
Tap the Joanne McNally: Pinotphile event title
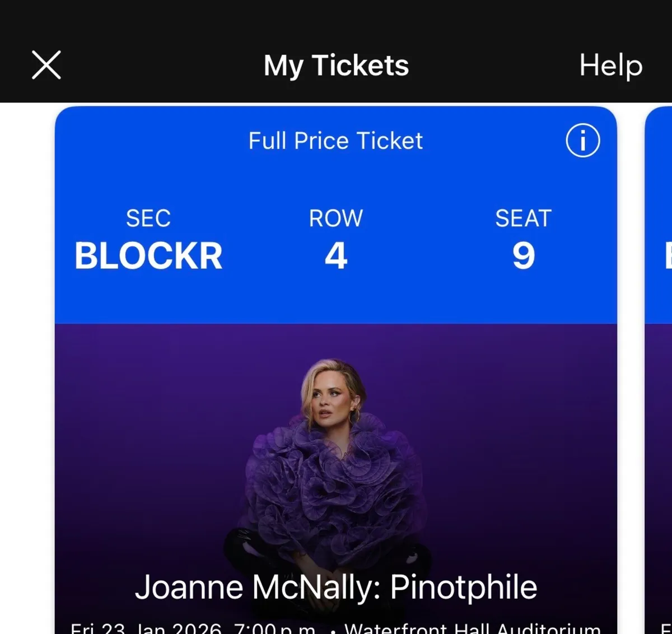click(x=337, y=586)
